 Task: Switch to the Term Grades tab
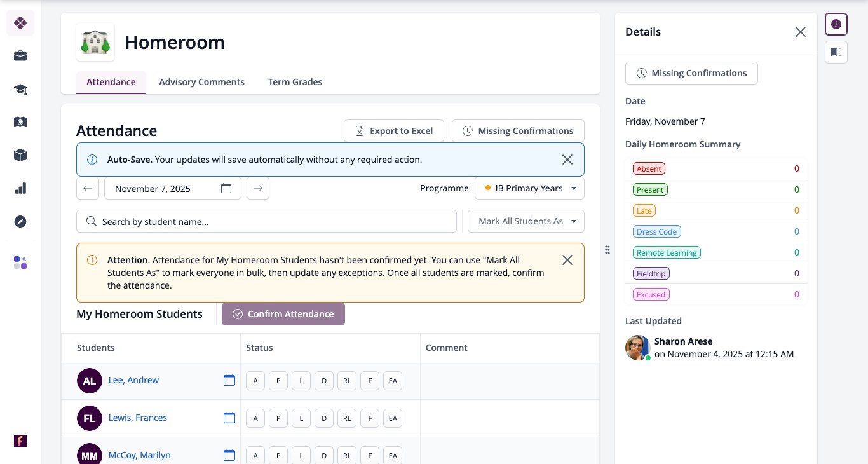click(295, 82)
